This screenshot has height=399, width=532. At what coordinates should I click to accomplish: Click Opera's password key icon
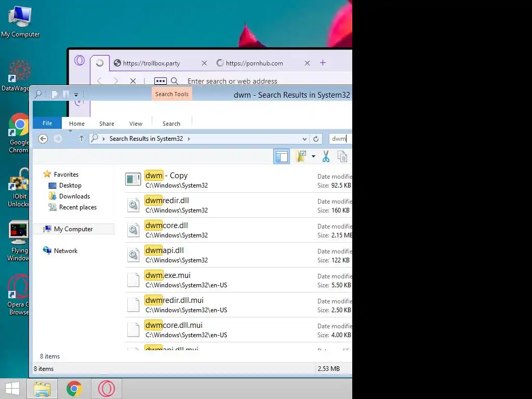click(x=160, y=81)
